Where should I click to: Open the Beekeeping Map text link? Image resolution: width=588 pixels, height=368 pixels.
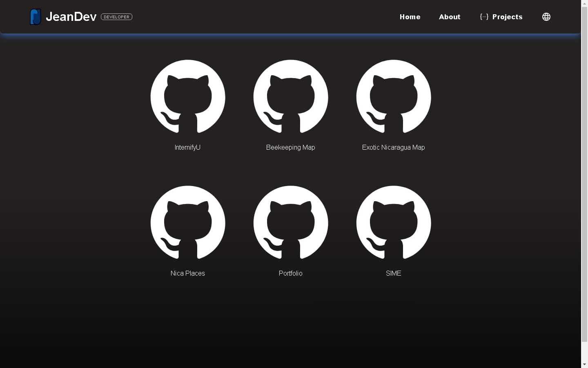pyautogui.click(x=290, y=147)
